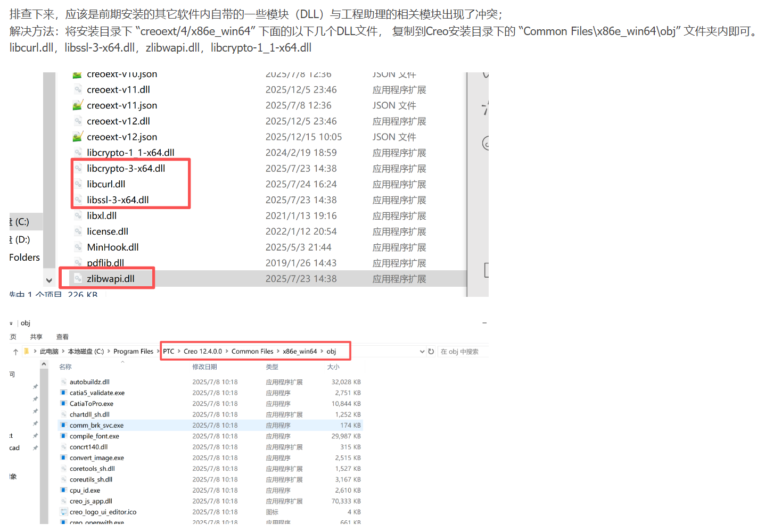Click the 在 obj 中搜索 search box
The height and width of the screenshot is (532, 757).
click(461, 352)
